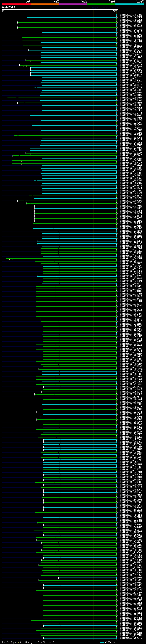
Task: Select label UniRef100_B9GPE7
Action: pyautogui.click(x=131, y=37)
